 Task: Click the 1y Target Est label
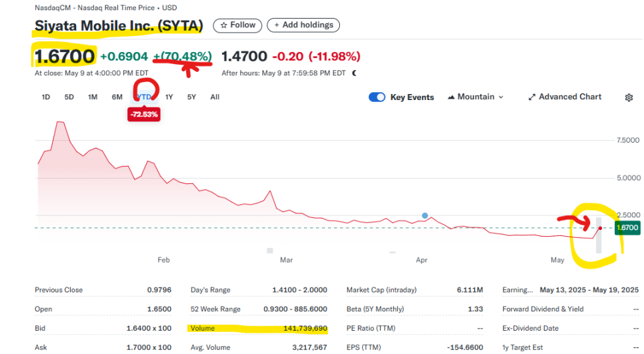click(523, 347)
